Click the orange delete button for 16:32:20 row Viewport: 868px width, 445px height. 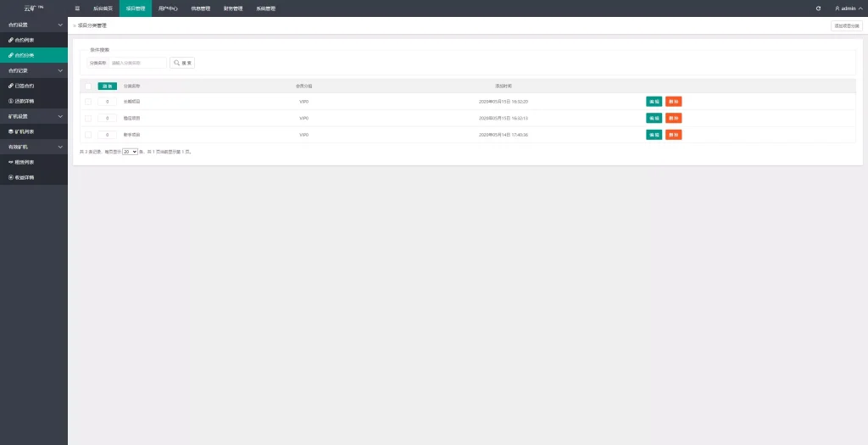[x=673, y=102]
